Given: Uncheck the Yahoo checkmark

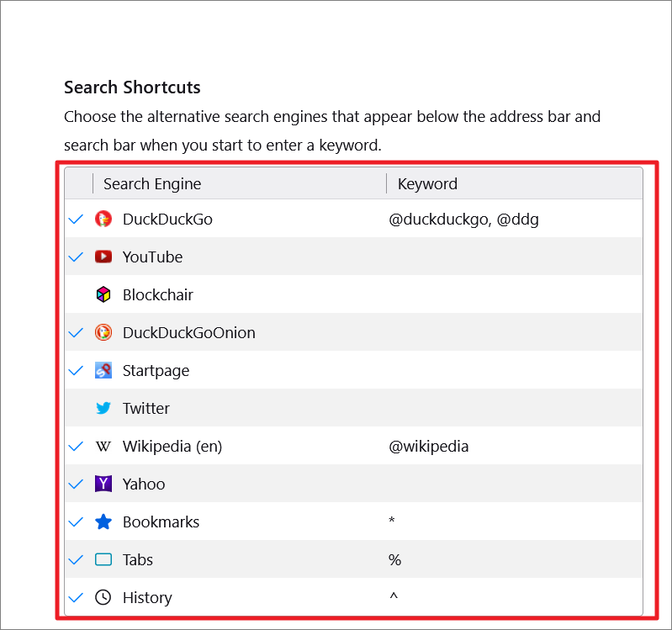Looking at the screenshot, I should (76, 484).
